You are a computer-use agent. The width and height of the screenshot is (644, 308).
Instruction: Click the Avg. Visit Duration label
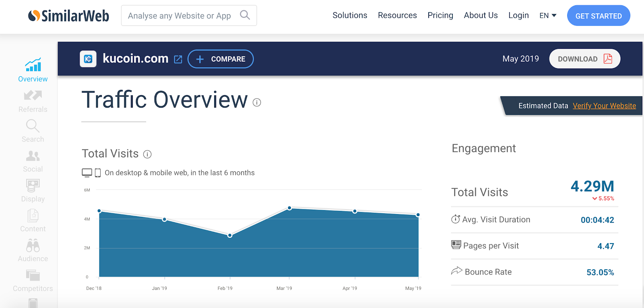tap(496, 220)
